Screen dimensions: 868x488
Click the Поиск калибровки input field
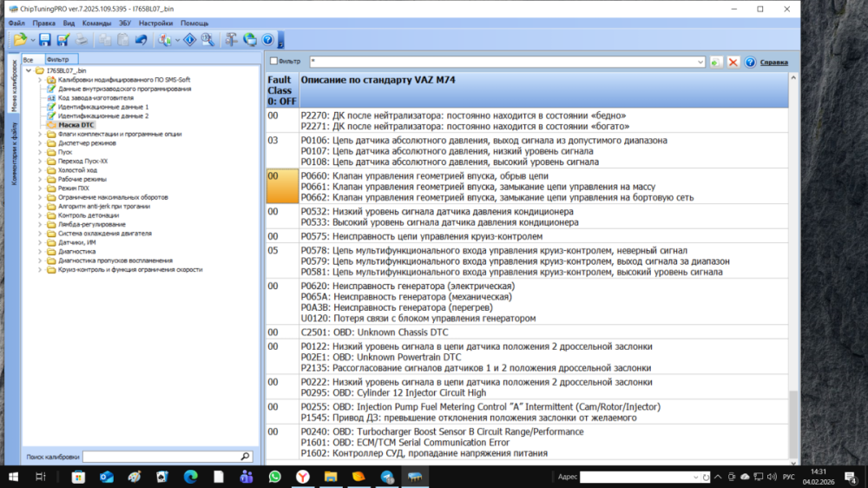pyautogui.click(x=161, y=457)
